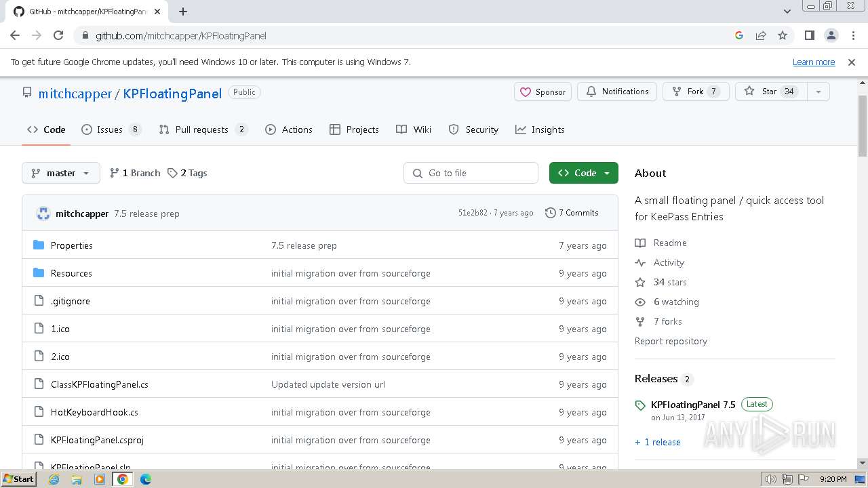
Task: View 7 forks link
Action: (x=658, y=321)
